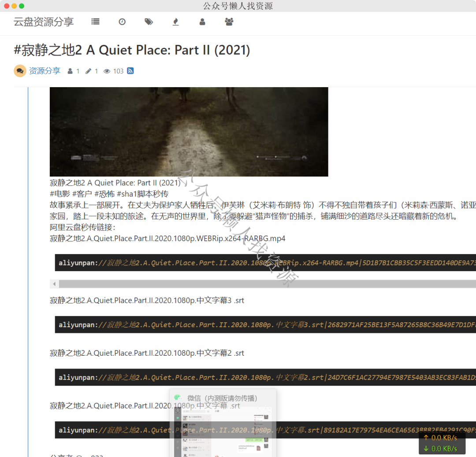Image resolution: width=476 pixels, height=457 pixels.
Task: Click the 云盘资源分享 site title
Action: point(44,22)
